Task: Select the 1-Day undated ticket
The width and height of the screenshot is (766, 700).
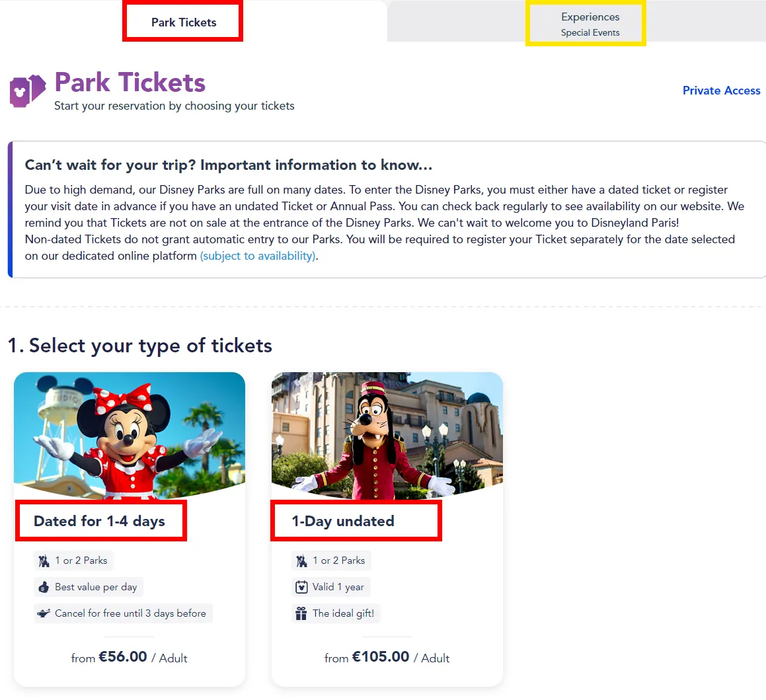Action: click(343, 522)
